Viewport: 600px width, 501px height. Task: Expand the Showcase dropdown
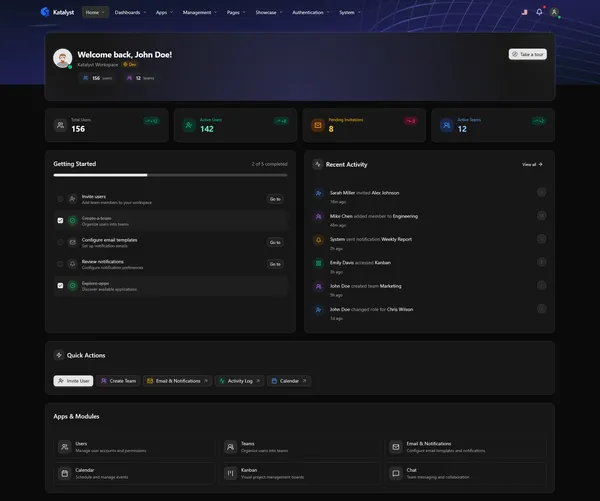pyautogui.click(x=269, y=12)
